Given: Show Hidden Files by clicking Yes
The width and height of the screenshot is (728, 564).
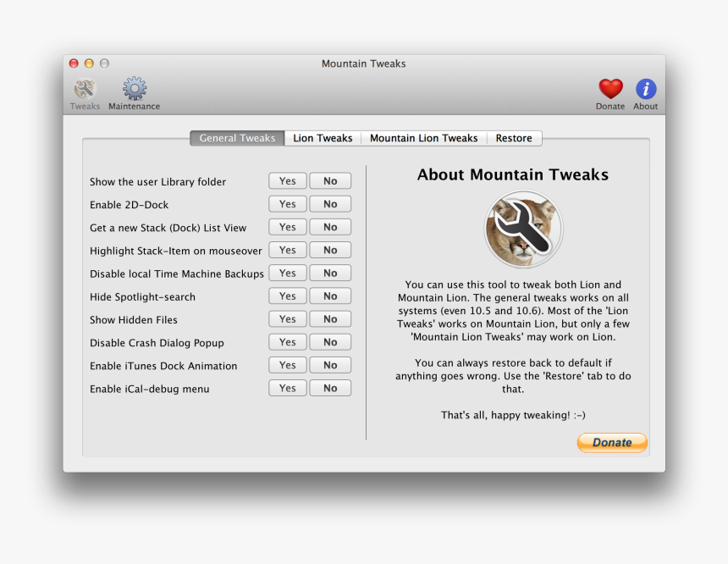Looking at the screenshot, I should click(287, 318).
